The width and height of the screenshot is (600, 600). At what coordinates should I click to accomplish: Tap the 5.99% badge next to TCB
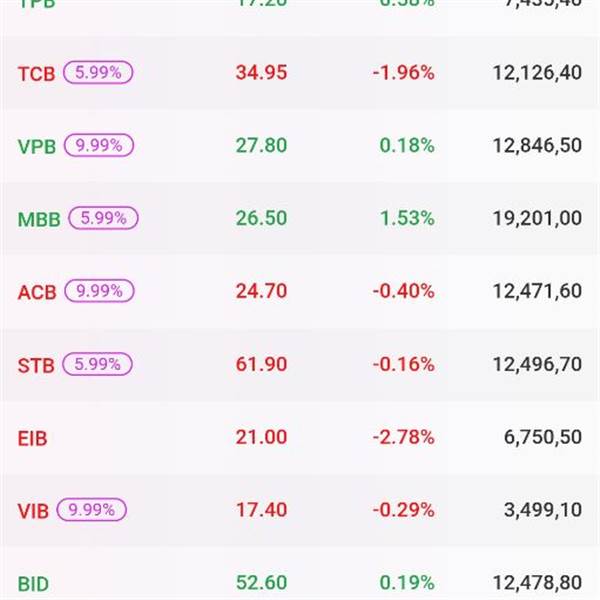tap(98, 72)
